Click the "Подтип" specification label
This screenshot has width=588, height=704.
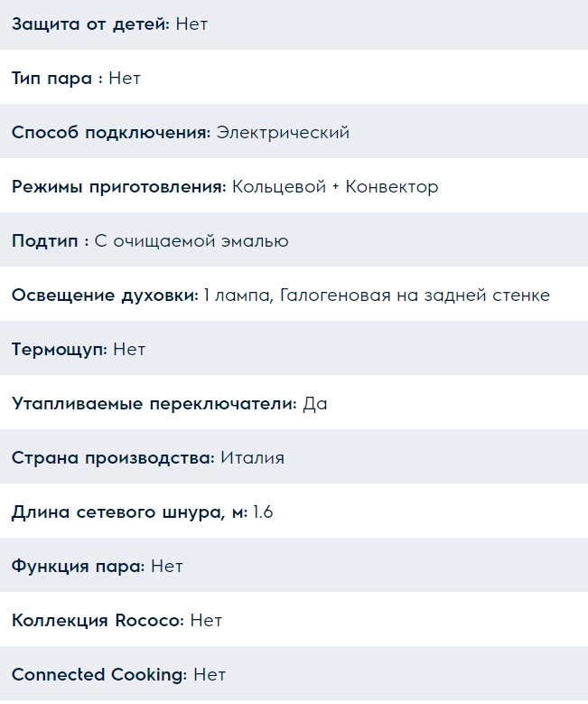50,241
